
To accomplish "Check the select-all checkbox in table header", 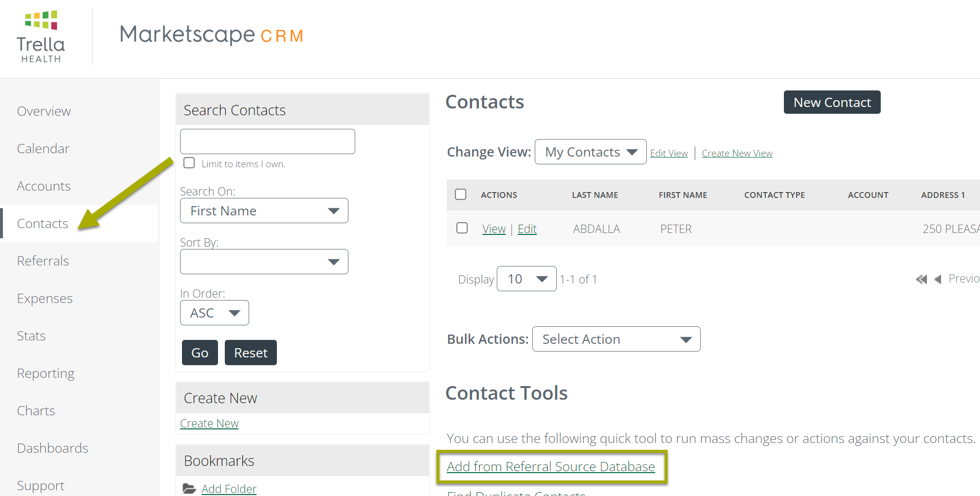I will pos(461,195).
